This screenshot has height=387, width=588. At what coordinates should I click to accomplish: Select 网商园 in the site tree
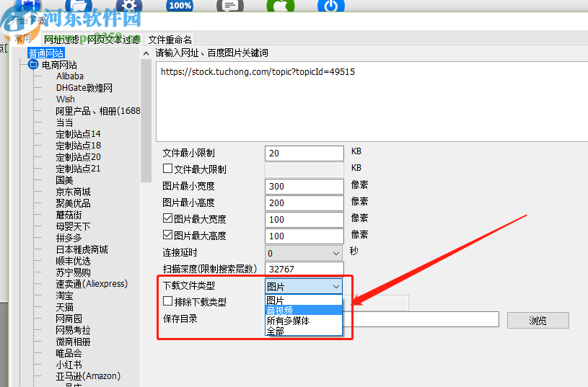[x=69, y=319]
